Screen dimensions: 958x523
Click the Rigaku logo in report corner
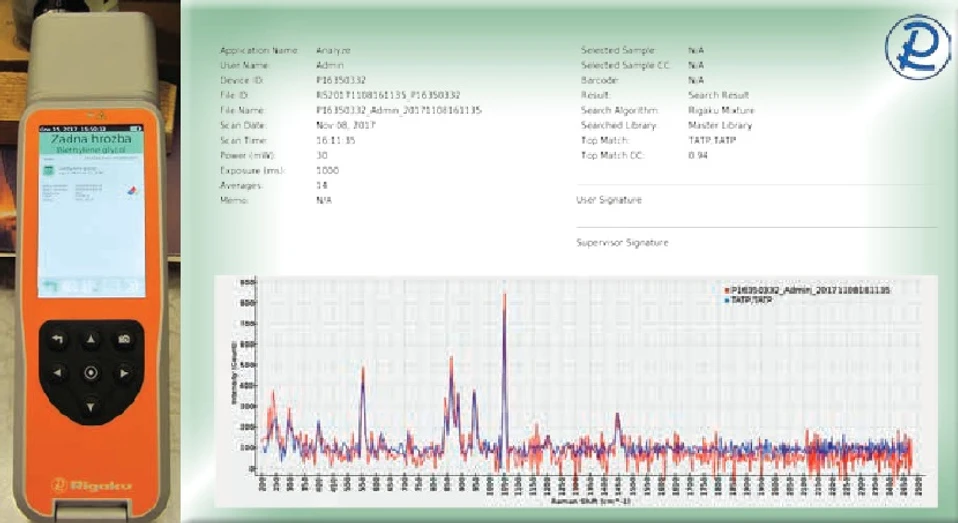pos(917,46)
